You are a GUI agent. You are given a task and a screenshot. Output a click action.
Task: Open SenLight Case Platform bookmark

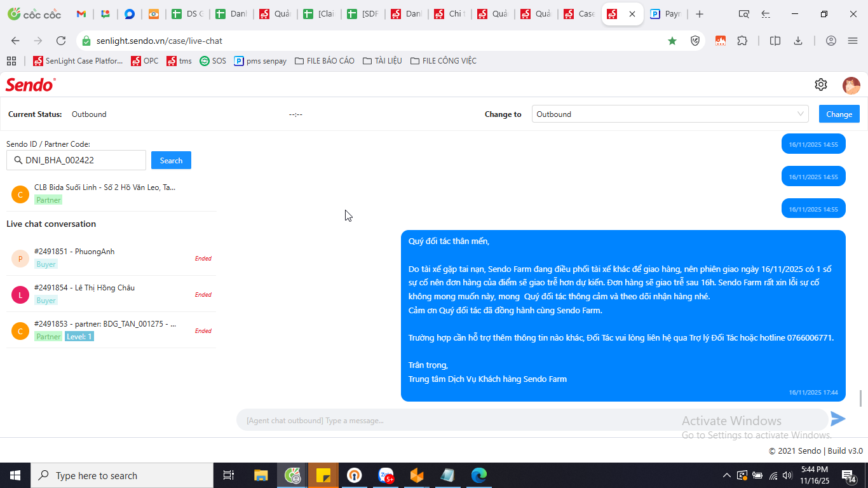pos(78,61)
